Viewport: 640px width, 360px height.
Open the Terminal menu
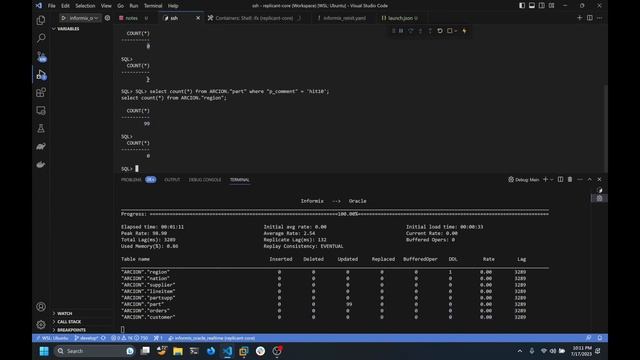[153, 6]
